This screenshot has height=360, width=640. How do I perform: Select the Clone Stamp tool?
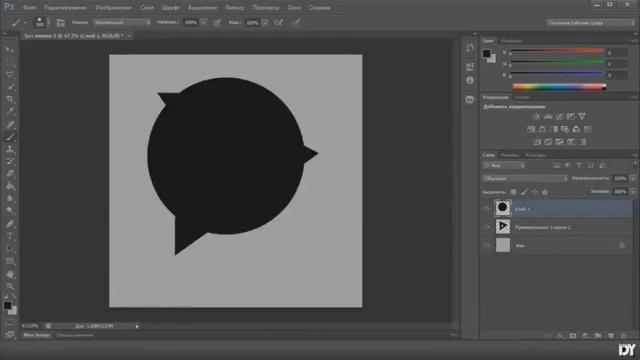10,149
